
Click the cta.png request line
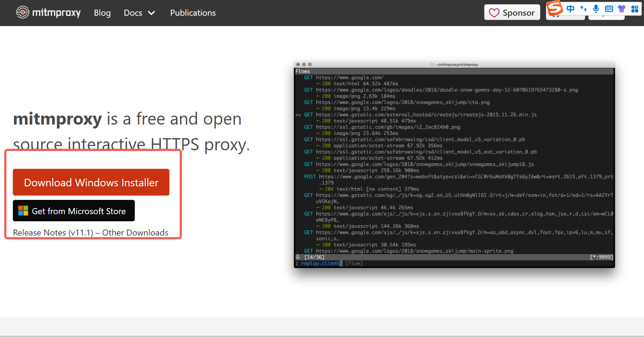coord(397,102)
